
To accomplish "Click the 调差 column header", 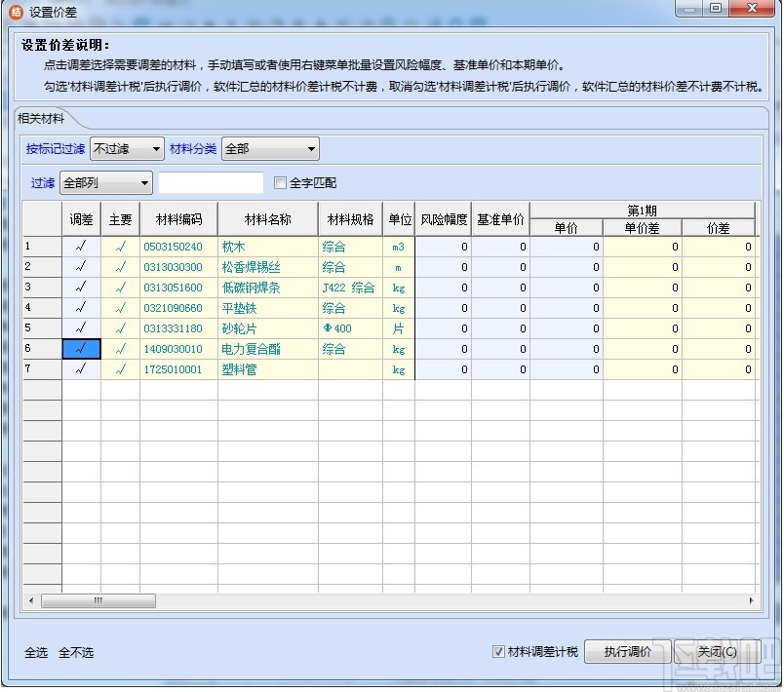I will 81,219.
